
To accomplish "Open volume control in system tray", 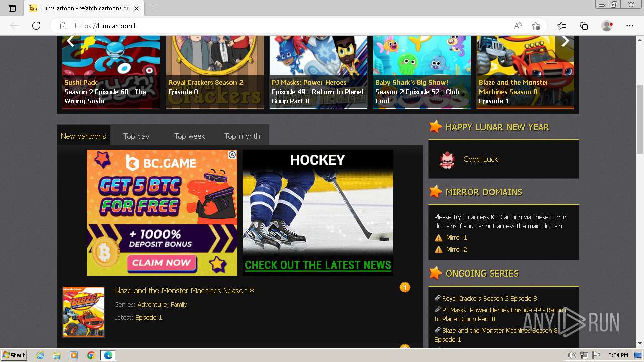I will tap(572, 355).
